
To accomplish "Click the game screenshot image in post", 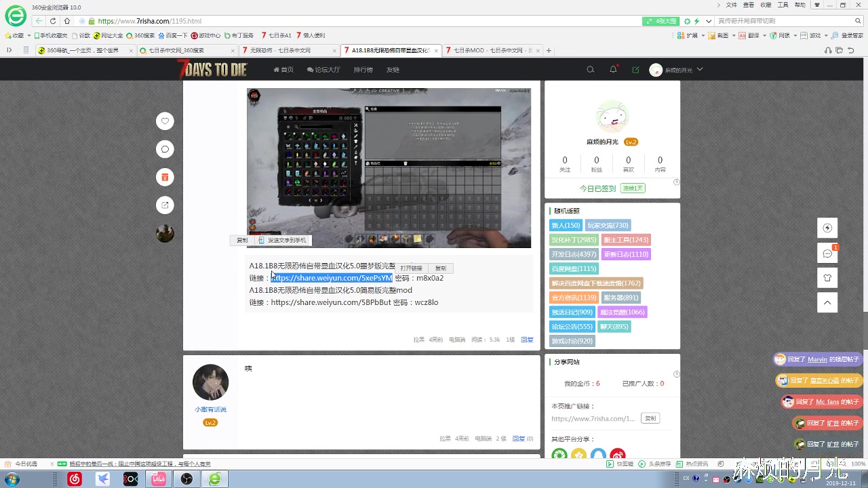I will click(x=389, y=168).
